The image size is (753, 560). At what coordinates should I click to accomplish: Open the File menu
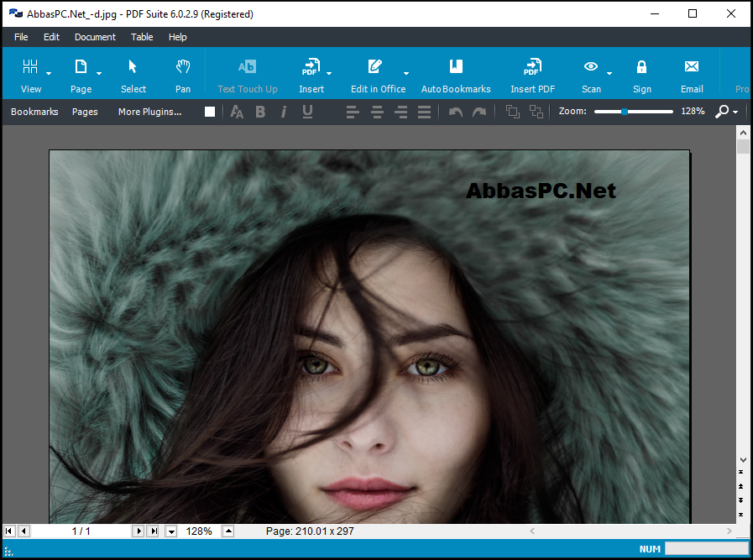(x=21, y=37)
